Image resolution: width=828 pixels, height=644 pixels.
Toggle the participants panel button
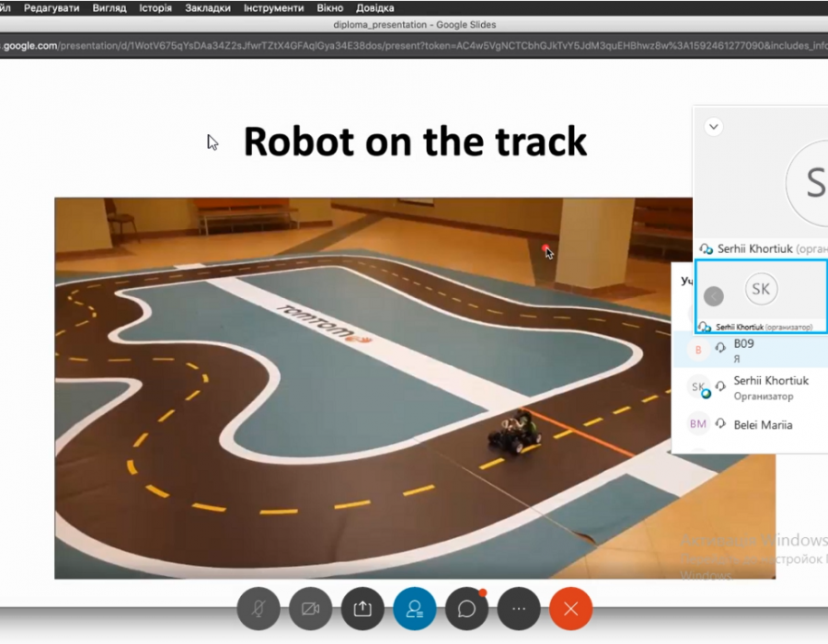pyautogui.click(x=415, y=608)
